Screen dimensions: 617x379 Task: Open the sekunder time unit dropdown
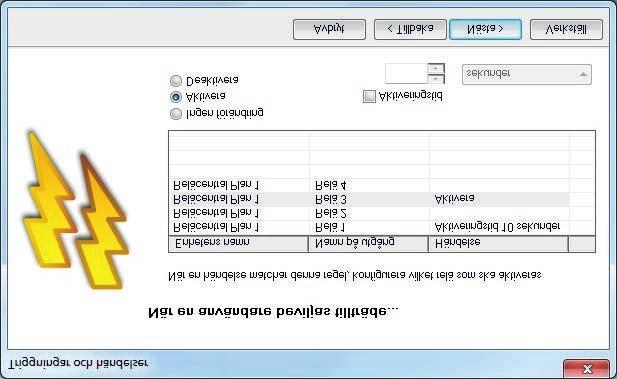pyautogui.click(x=526, y=74)
